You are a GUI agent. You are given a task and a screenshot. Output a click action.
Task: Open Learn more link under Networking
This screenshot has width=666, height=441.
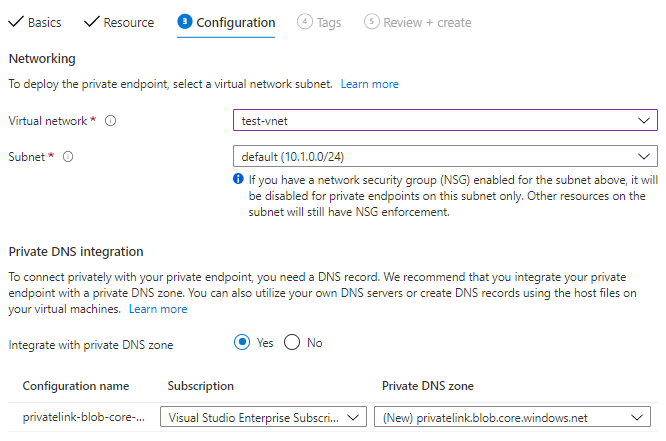click(369, 84)
